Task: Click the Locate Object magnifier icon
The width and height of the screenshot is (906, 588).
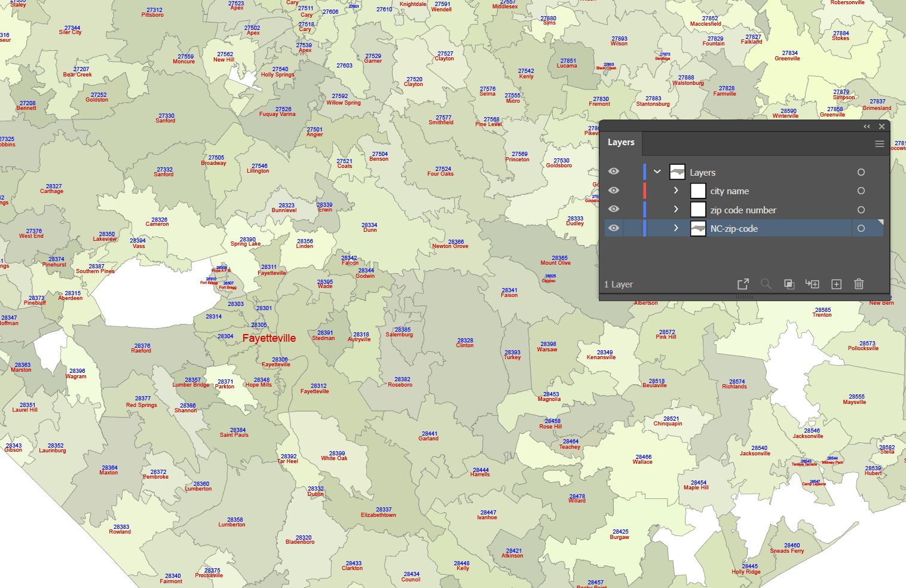Action: 766,284
